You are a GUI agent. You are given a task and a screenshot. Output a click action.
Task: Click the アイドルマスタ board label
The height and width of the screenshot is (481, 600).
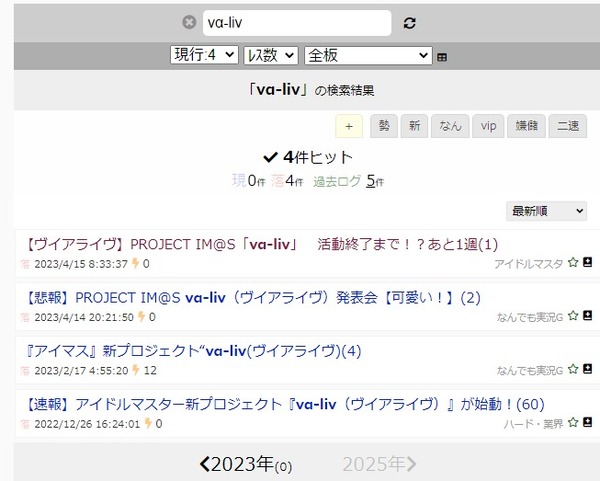(x=528, y=264)
